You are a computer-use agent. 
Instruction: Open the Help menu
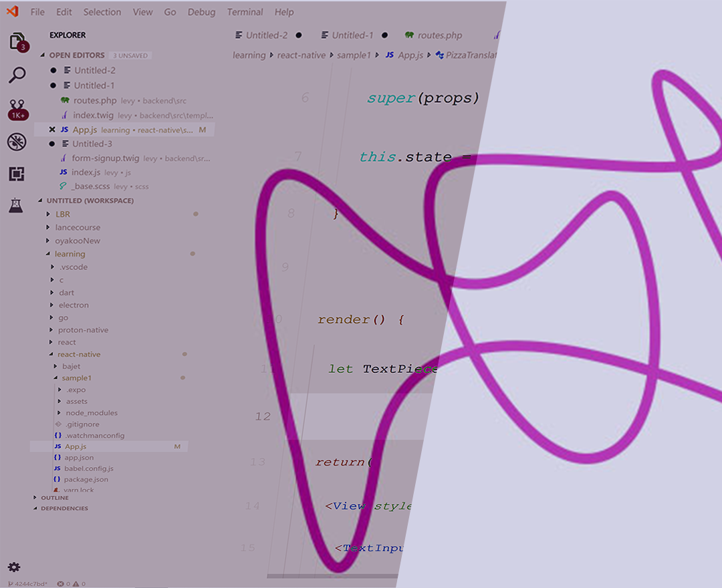(x=284, y=12)
